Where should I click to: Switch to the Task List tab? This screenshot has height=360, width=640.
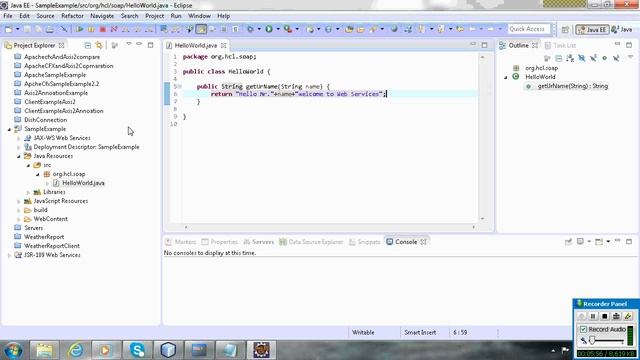[x=560, y=45]
